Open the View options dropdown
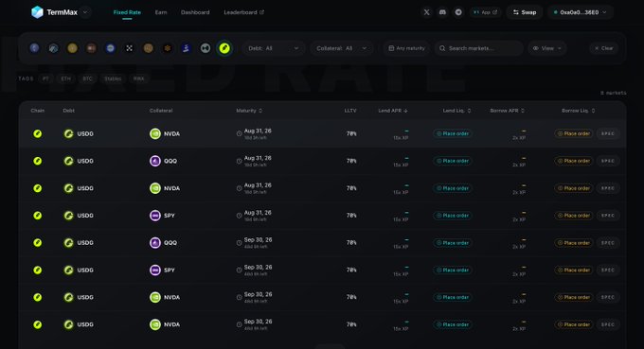644x349 pixels. pyautogui.click(x=547, y=48)
